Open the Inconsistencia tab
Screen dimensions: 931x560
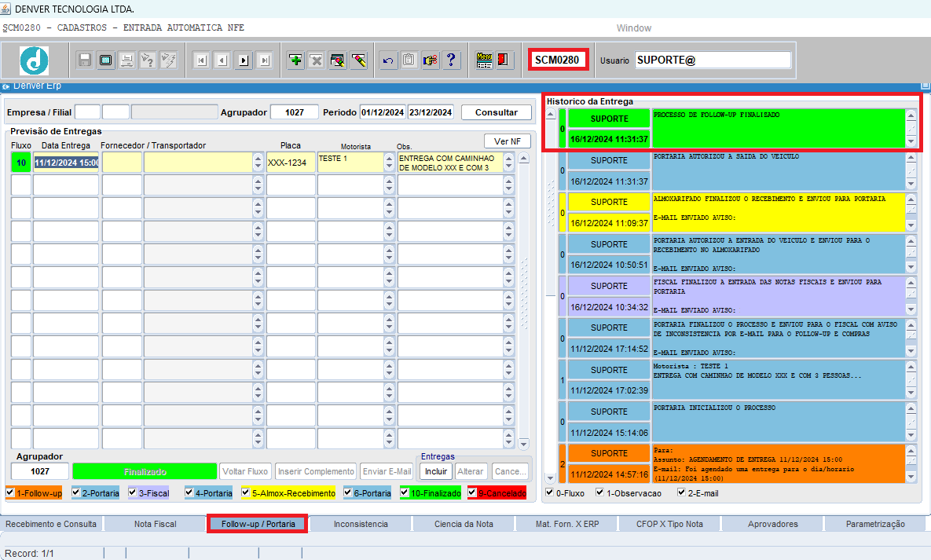(x=361, y=524)
